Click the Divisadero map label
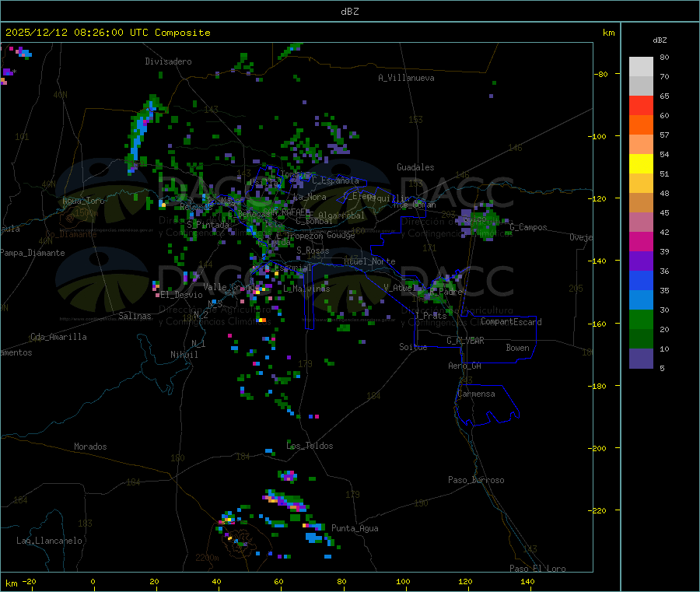Image resolution: width=700 pixels, height=592 pixels. coord(168,61)
